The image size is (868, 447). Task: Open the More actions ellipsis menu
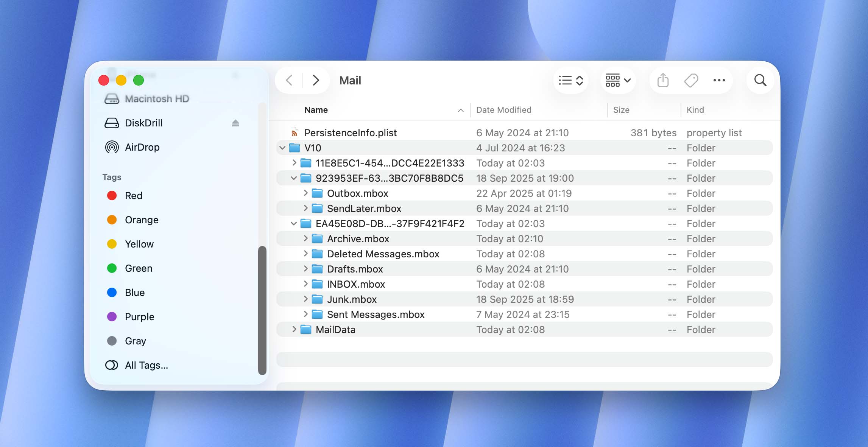pyautogui.click(x=719, y=80)
